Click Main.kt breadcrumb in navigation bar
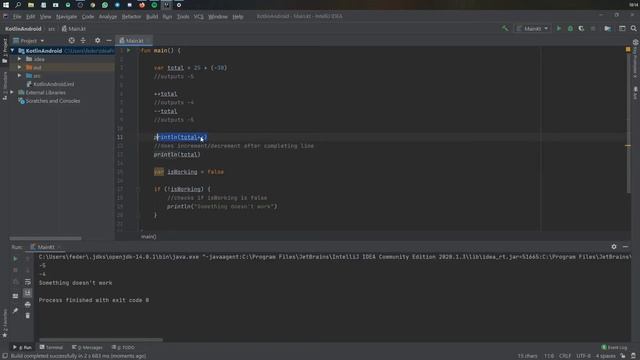This screenshot has width=640, height=360. pos(74,29)
